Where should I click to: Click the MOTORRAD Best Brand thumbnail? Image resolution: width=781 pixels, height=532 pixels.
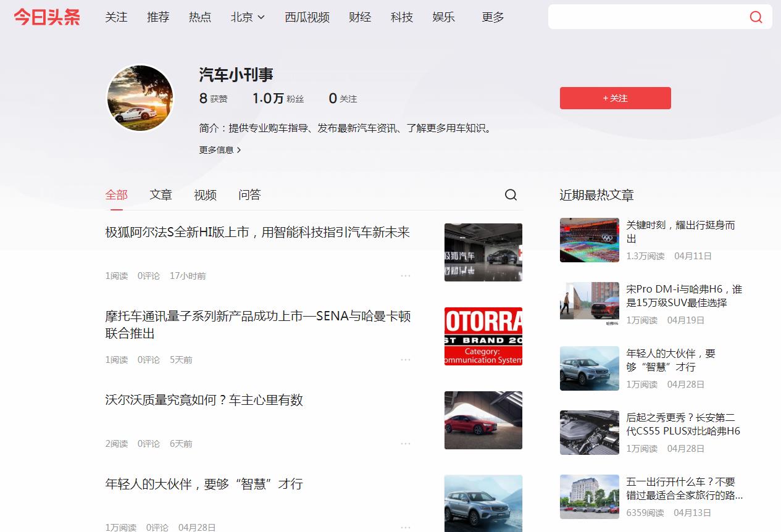click(483, 336)
